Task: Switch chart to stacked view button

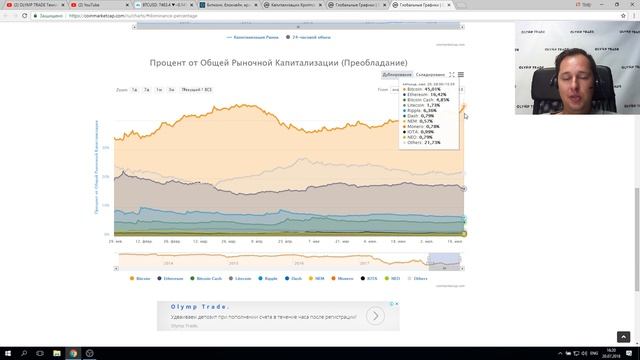Action: [430, 75]
